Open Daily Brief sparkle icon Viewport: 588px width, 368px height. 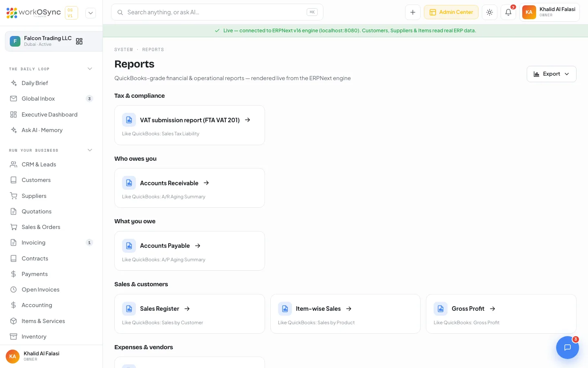point(13,83)
